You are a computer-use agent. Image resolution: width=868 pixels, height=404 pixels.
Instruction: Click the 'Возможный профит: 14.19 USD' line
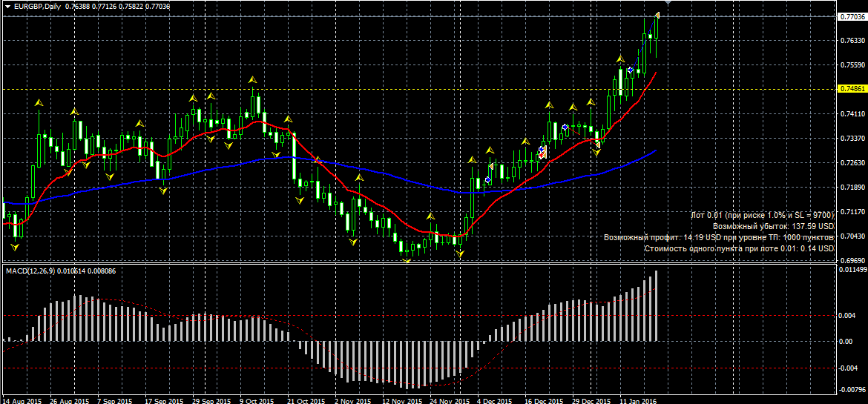coord(719,237)
